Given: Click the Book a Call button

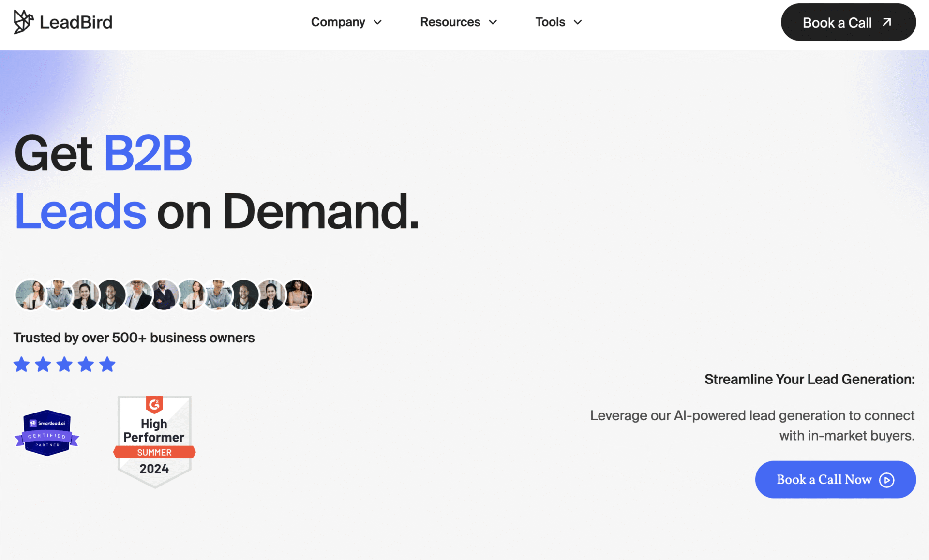Looking at the screenshot, I should point(848,22).
